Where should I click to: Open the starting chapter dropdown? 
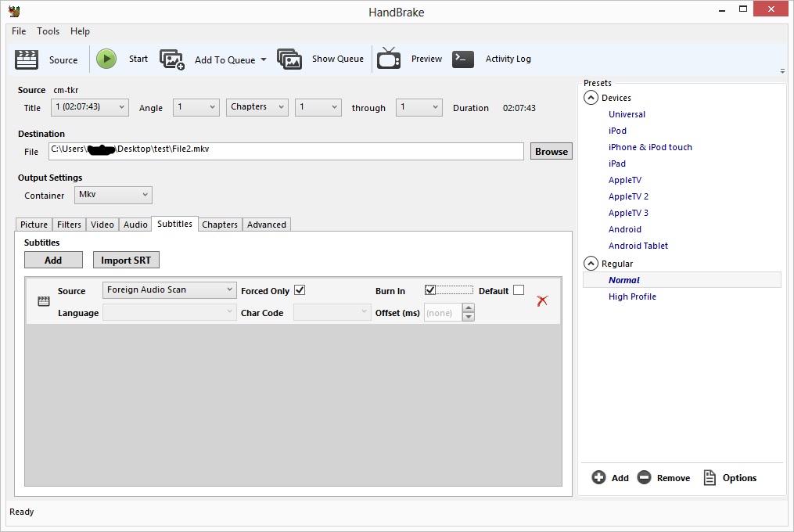[x=318, y=107]
